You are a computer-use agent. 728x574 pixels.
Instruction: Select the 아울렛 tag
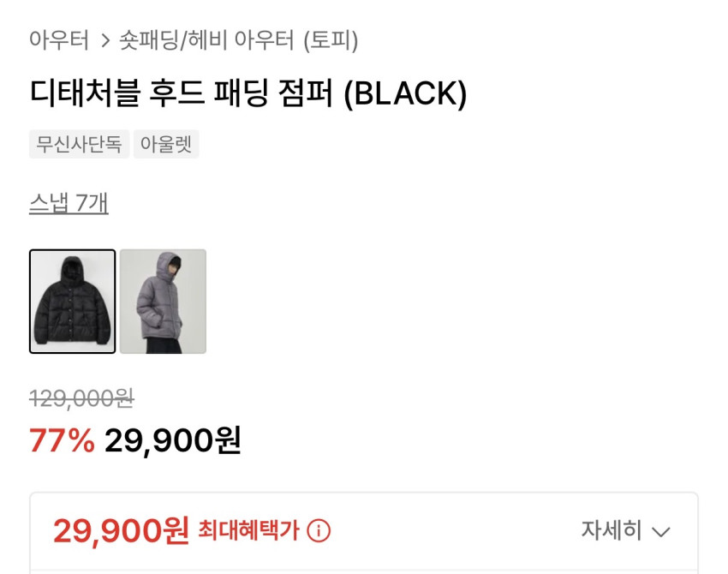click(x=166, y=144)
